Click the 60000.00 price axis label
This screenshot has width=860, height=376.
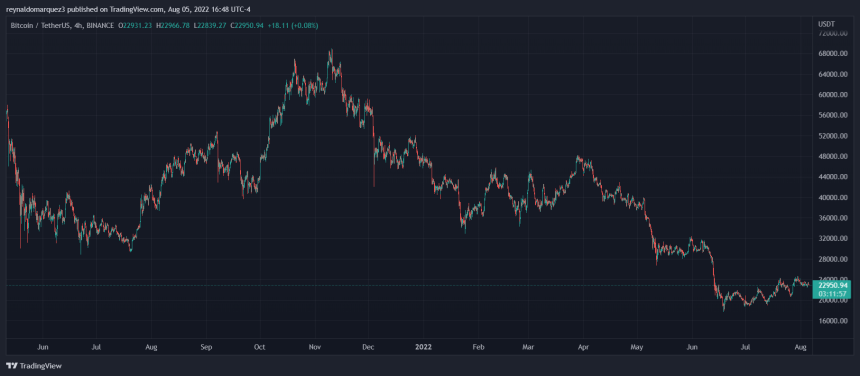tap(834, 95)
